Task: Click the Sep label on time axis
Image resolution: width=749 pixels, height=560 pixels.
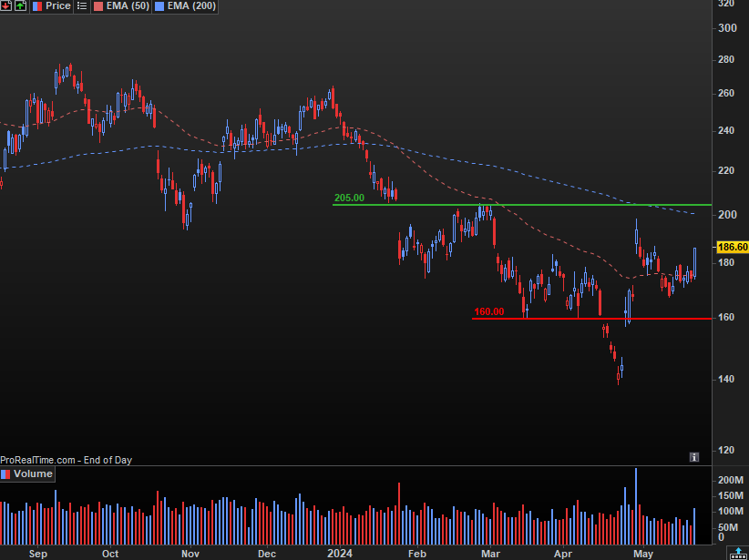Action: coord(37,554)
